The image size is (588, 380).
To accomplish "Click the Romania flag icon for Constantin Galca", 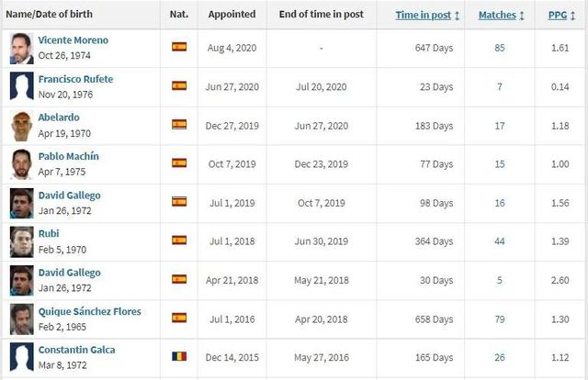I will click(179, 356).
